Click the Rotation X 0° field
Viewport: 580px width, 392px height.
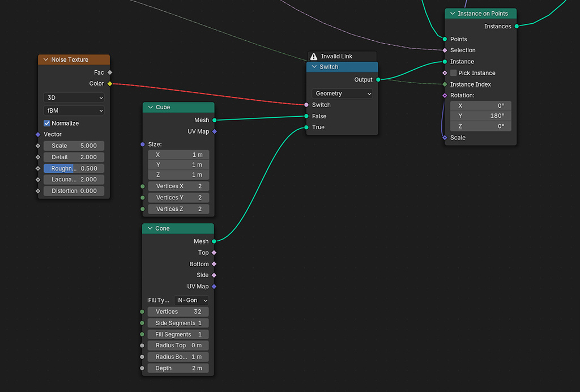[481, 106]
